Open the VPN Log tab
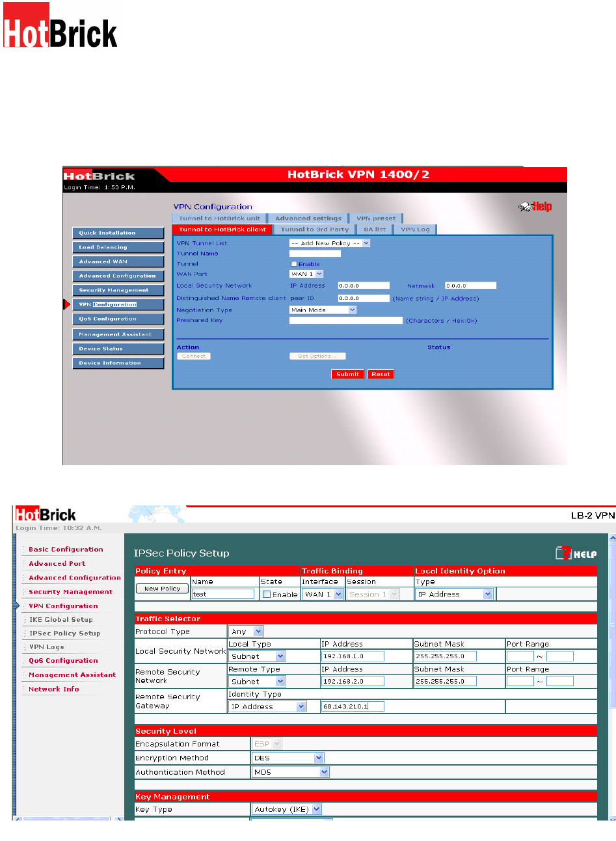Viewport: 616px width, 841px height. (415, 229)
